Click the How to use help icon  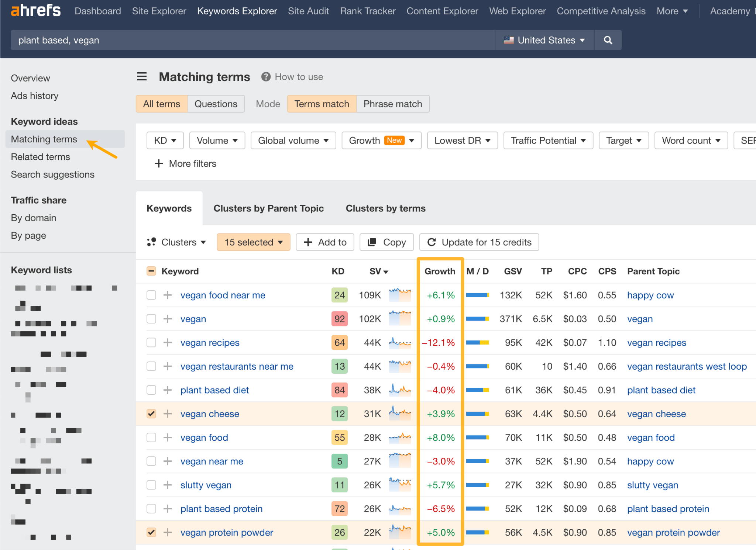pyautogui.click(x=266, y=76)
